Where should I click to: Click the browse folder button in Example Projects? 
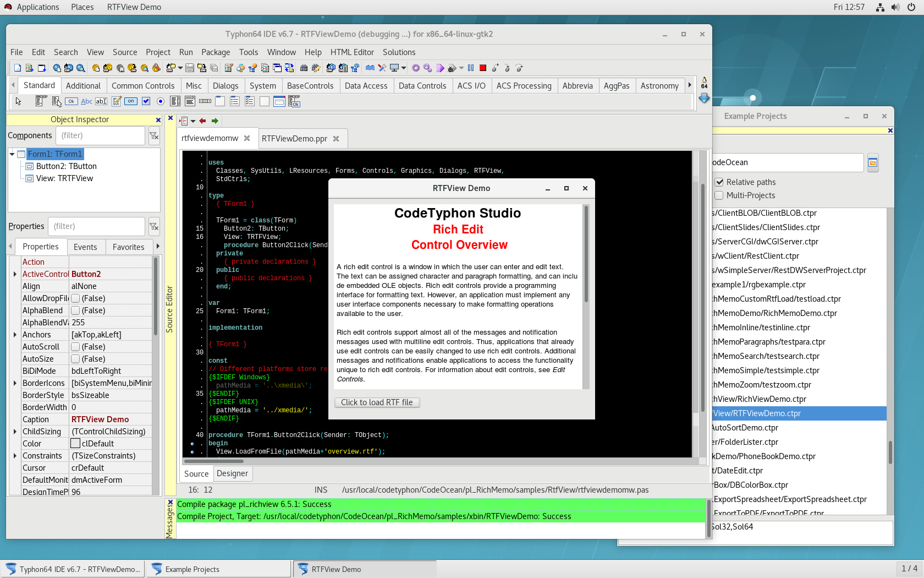[873, 162]
